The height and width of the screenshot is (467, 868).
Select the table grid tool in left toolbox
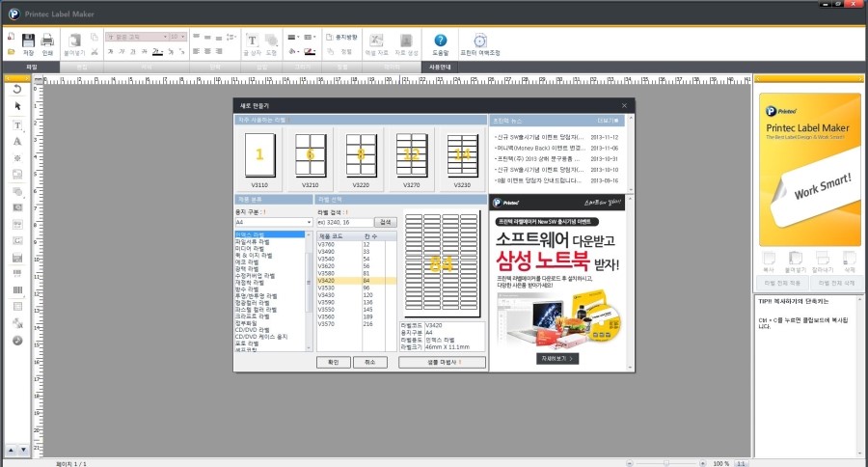point(17,306)
